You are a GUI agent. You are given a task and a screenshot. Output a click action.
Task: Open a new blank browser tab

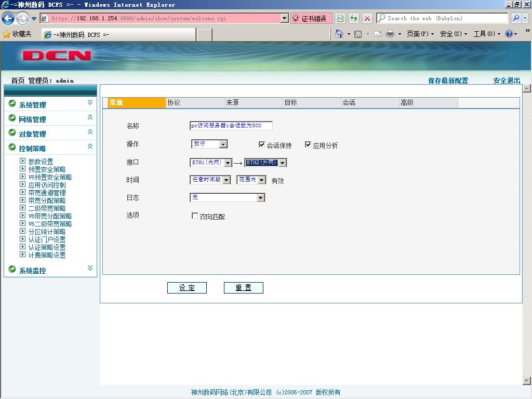204,35
